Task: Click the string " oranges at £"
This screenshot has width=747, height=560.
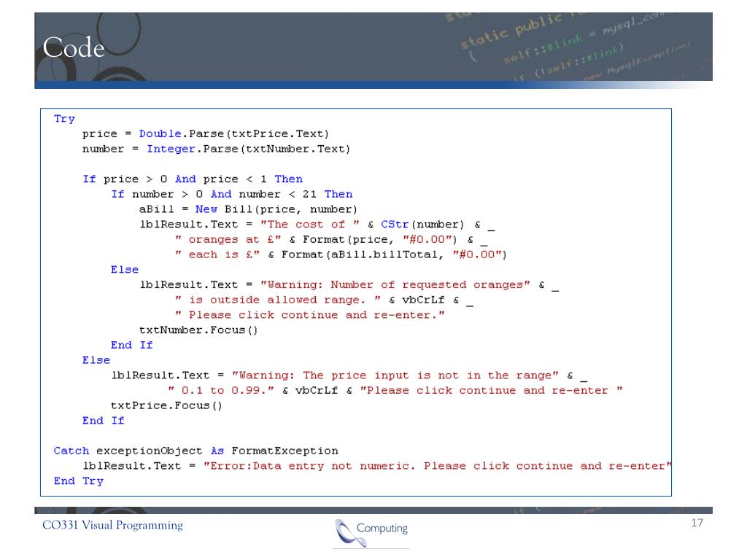Action: 228,239
